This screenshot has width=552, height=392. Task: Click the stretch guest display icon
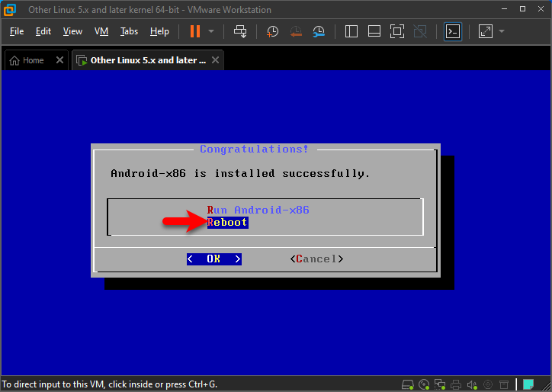pos(486,31)
